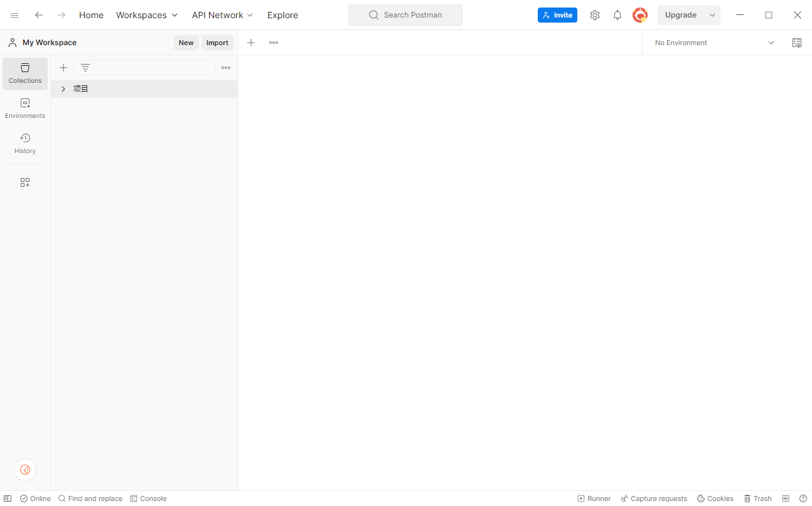This screenshot has height=506, width=812.
Task: Go back with the left arrow
Action: click(x=39, y=15)
